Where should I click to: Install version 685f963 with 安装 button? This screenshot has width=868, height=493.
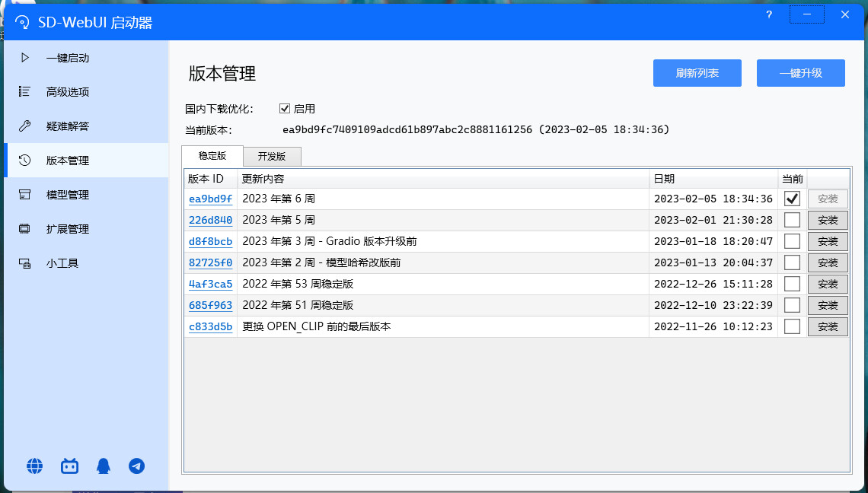(x=828, y=305)
